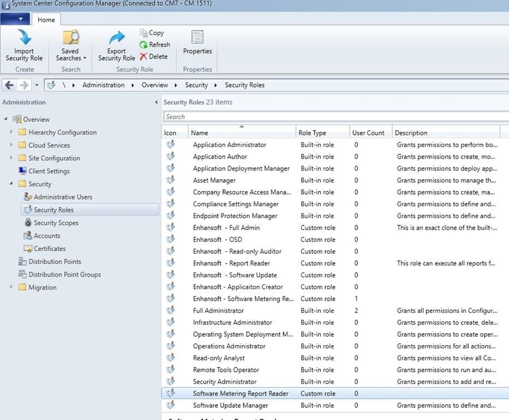Select Compliance Settings Manager role
Viewport: 509px width, 420px height.
pos(335,204)
